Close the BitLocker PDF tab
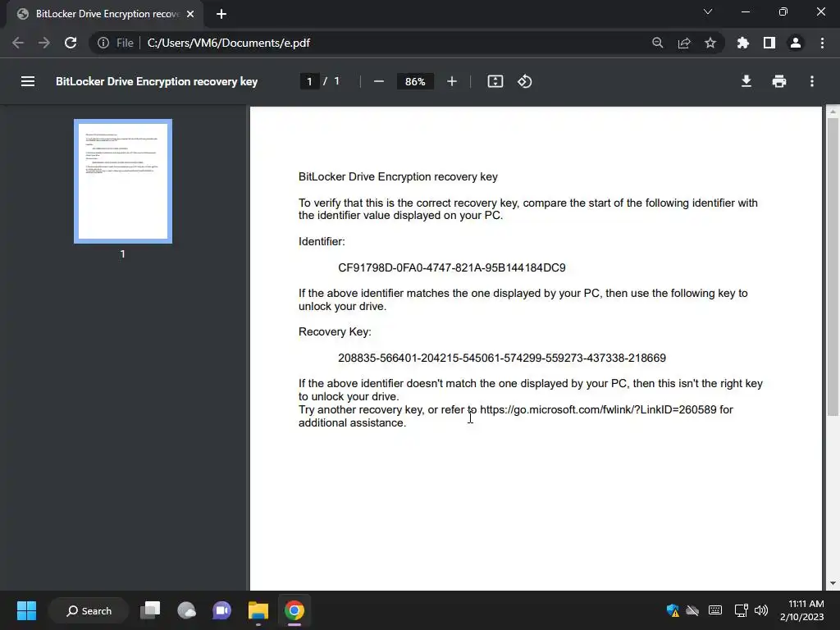 (x=190, y=14)
